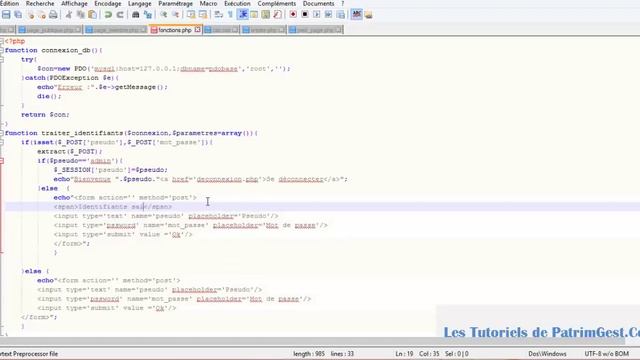Collapse the try block fold marker
The height and width of the screenshot is (360, 640).
point(2,60)
